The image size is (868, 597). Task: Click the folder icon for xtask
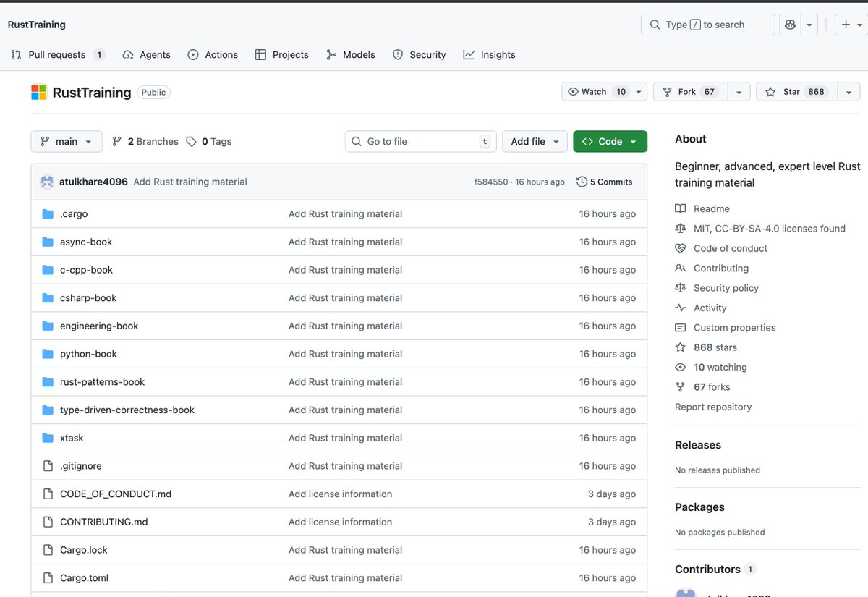(48, 438)
